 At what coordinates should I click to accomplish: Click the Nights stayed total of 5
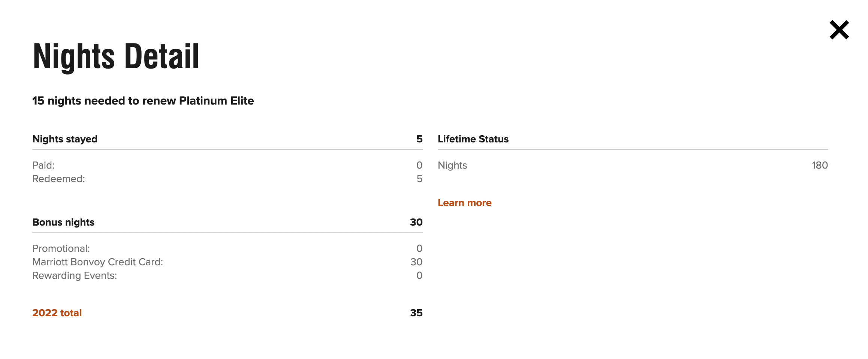(x=419, y=139)
